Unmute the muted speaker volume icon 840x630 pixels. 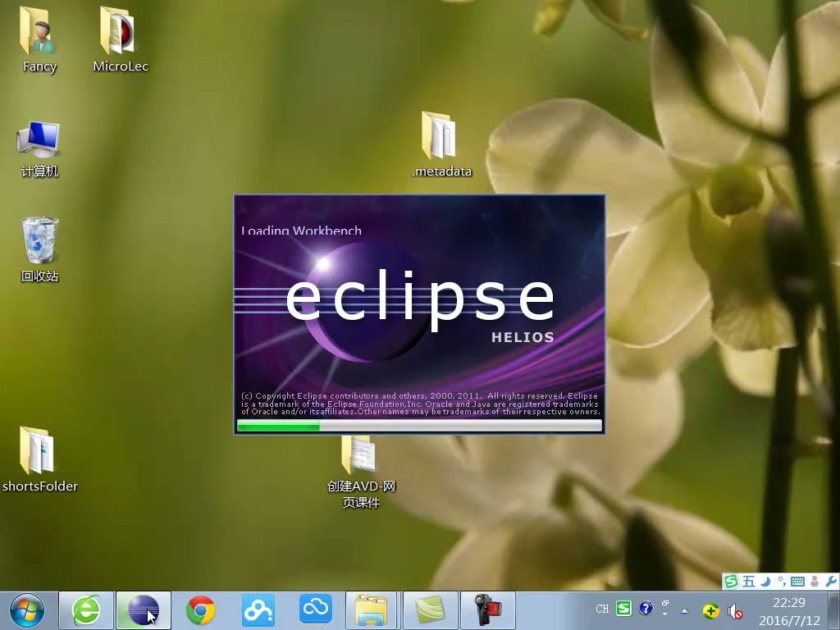click(735, 610)
